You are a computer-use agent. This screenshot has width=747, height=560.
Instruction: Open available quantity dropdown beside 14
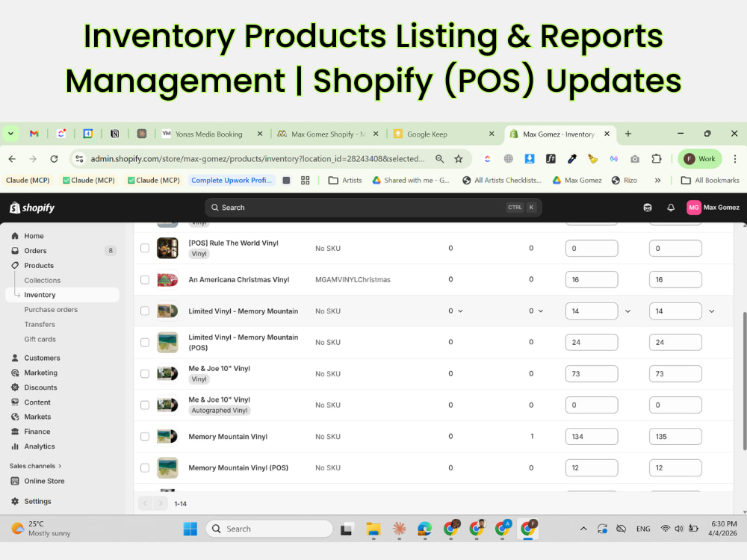(628, 311)
